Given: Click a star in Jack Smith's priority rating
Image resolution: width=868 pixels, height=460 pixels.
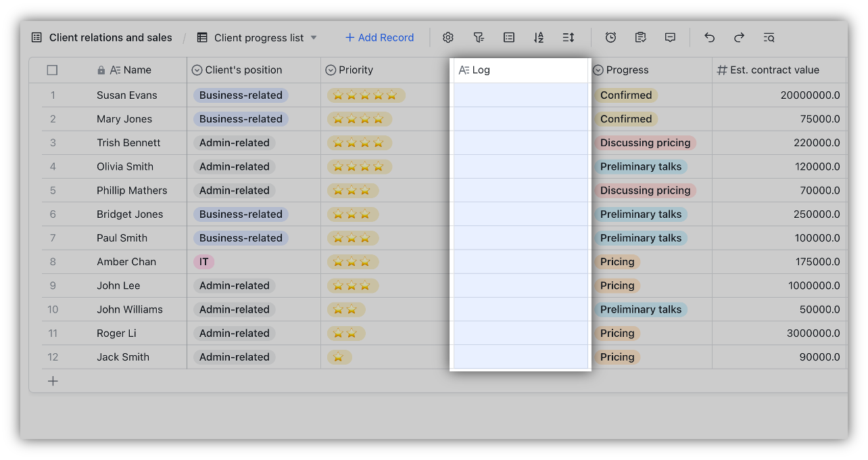Looking at the screenshot, I should click(x=338, y=356).
